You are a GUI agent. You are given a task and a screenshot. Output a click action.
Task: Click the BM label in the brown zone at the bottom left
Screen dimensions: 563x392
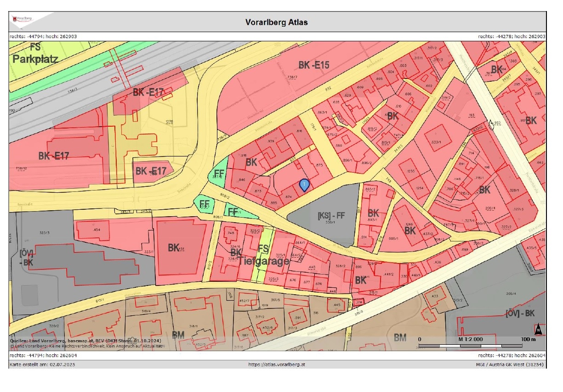pyautogui.click(x=178, y=335)
